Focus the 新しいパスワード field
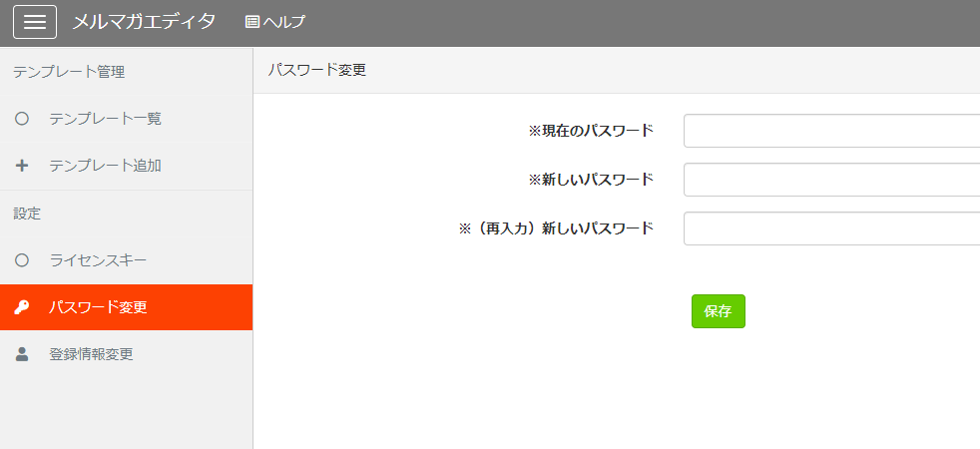This screenshot has height=449, width=980. pyautogui.click(x=832, y=180)
